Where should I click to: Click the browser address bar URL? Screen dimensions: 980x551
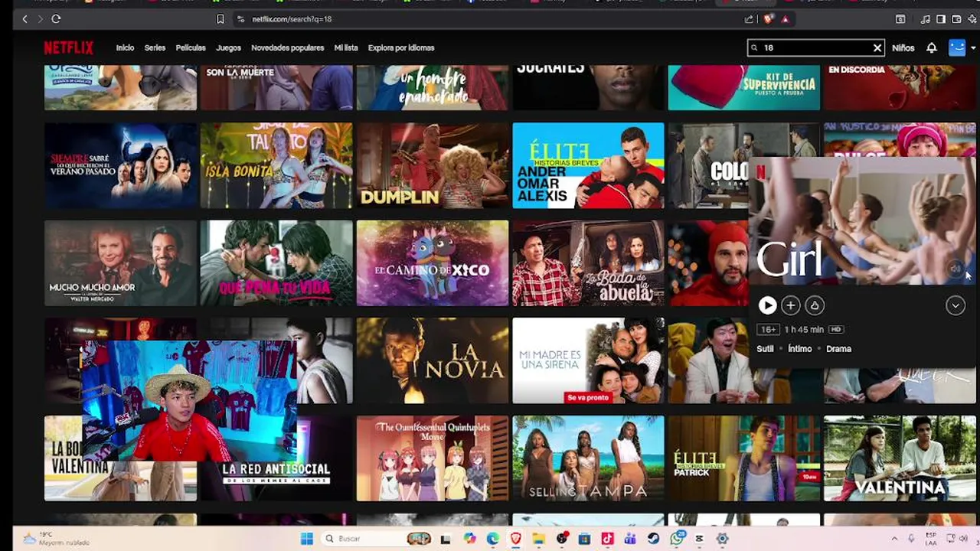(x=292, y=18)
